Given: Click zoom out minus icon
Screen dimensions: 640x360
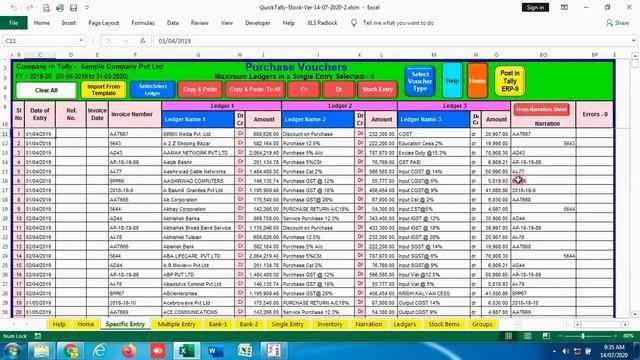Looking at the screenshot, I should click(x=560, y=336).
